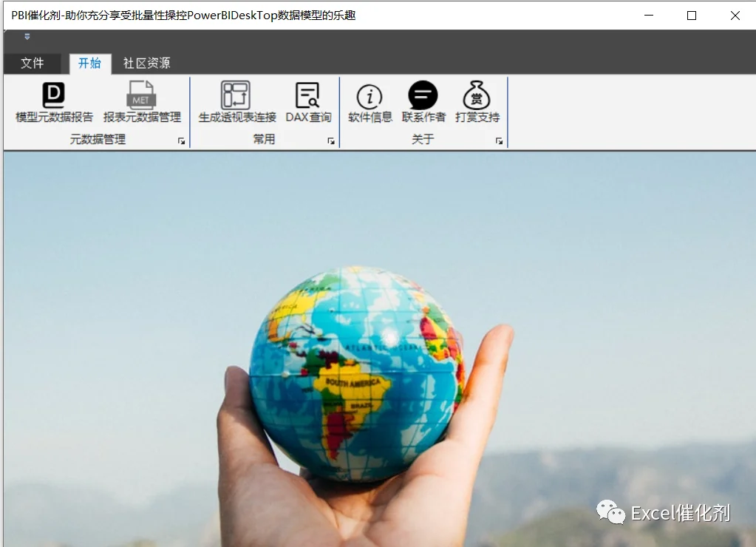Open the 模型元数据报告 tool
756x547 pixels.
point(54,102)
